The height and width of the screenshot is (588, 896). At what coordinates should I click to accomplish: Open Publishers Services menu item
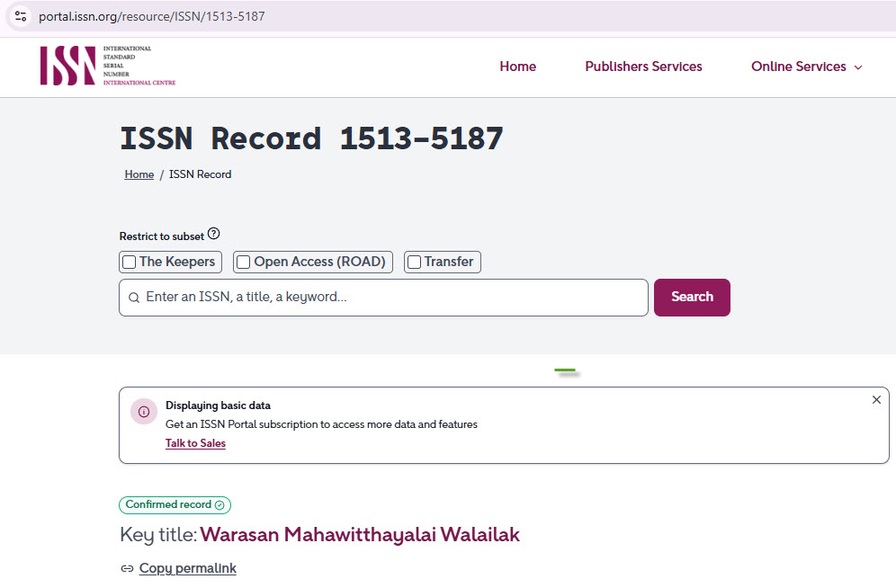[643, 67]
